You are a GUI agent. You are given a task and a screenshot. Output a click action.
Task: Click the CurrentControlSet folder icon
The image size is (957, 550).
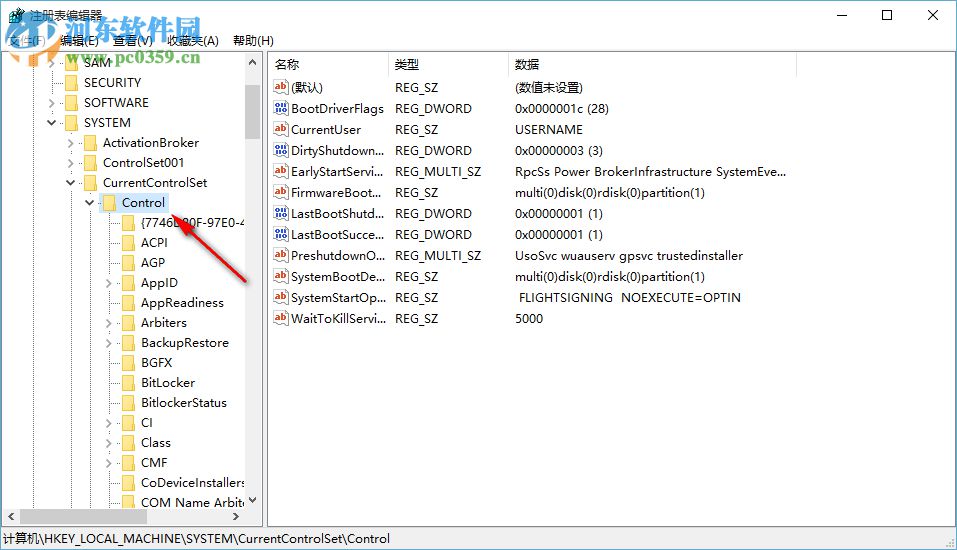90,183
